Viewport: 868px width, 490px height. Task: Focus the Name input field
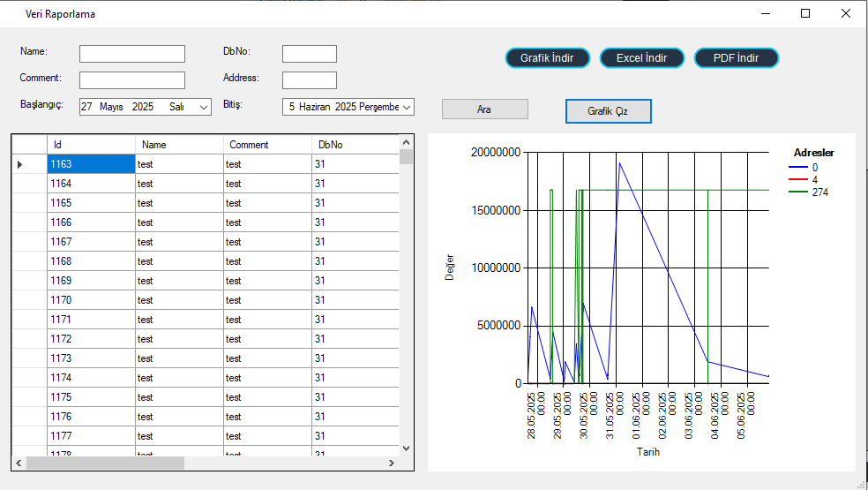132,54
